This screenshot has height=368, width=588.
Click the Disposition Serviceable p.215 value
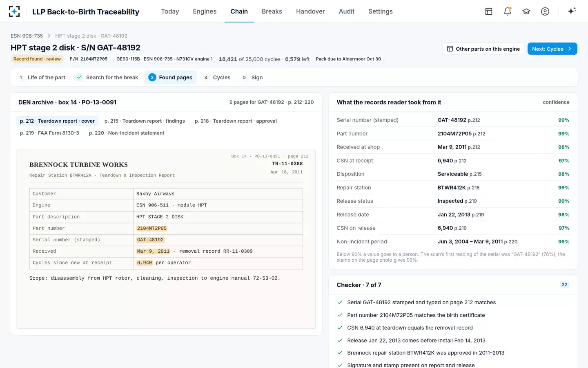tap(459, 174)
